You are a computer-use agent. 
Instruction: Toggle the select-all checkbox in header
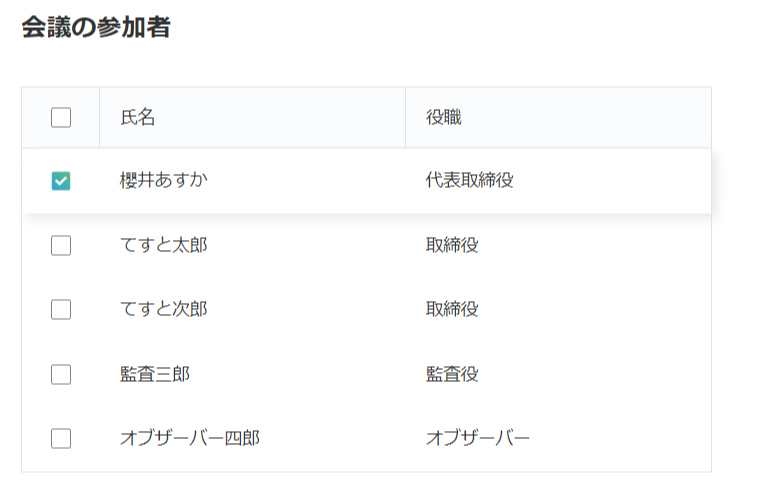(61, 118)
